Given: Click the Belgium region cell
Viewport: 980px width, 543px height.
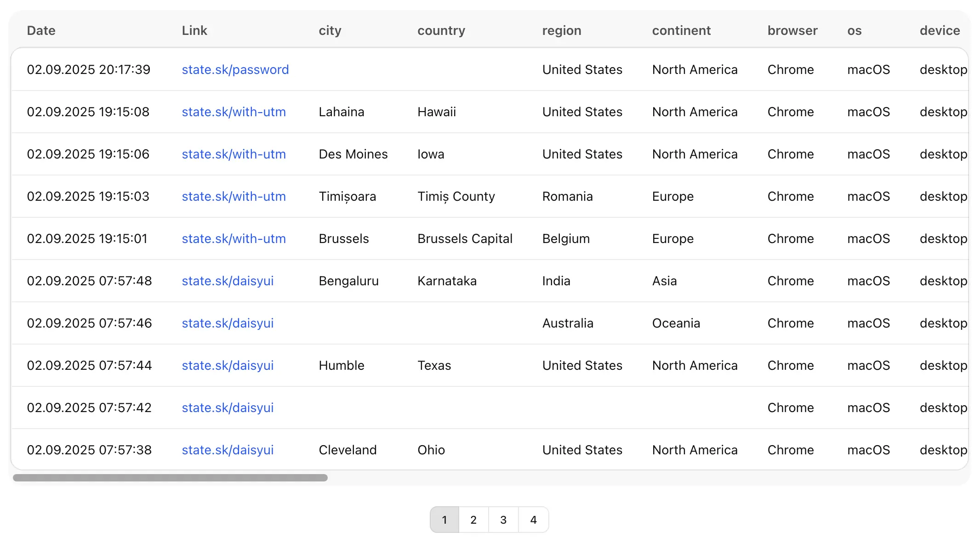Looking at the screenshot, I should (566, 238).
